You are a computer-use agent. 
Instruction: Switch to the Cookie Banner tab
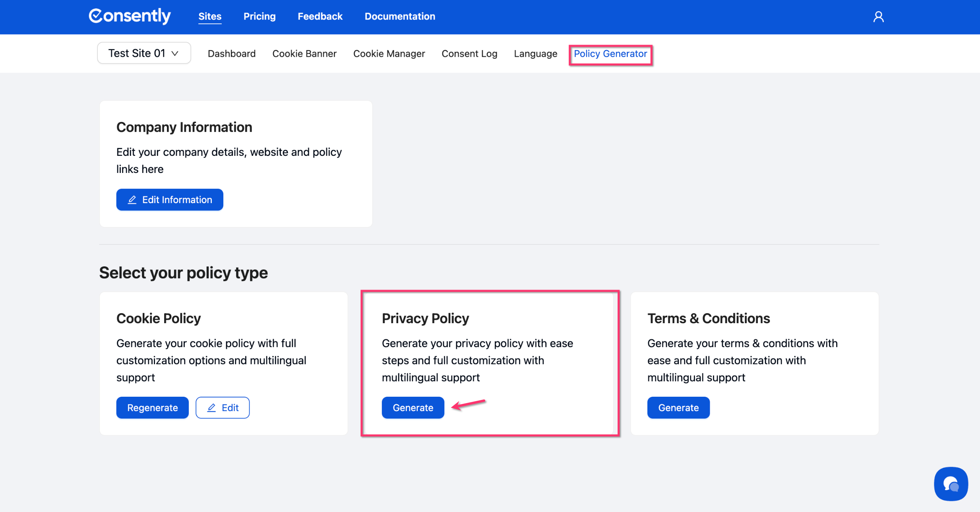304,54
